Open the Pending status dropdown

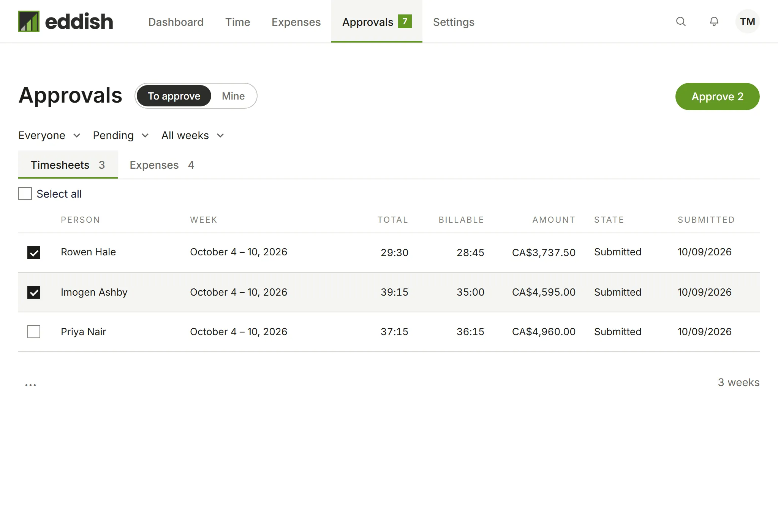coord(121,136)
